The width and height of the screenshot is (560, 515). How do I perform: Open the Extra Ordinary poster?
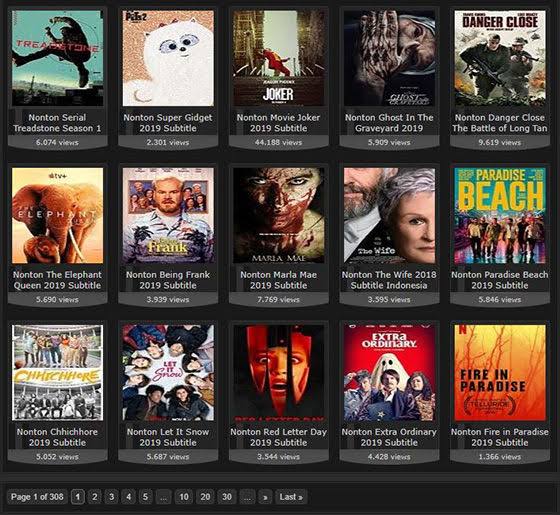389,372
